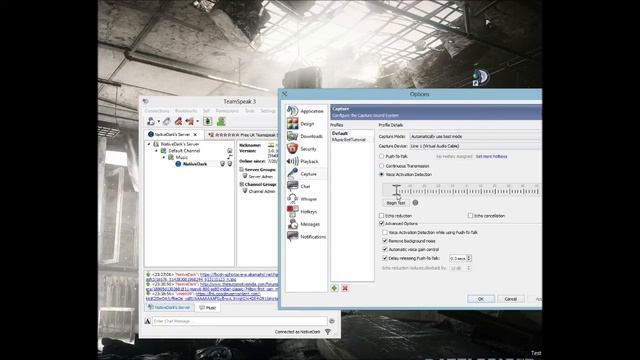Open Bookmarks menu in TeamSpeak
Image resolution: width=640 pixels, height=360 pixels.
click(186, 111)
